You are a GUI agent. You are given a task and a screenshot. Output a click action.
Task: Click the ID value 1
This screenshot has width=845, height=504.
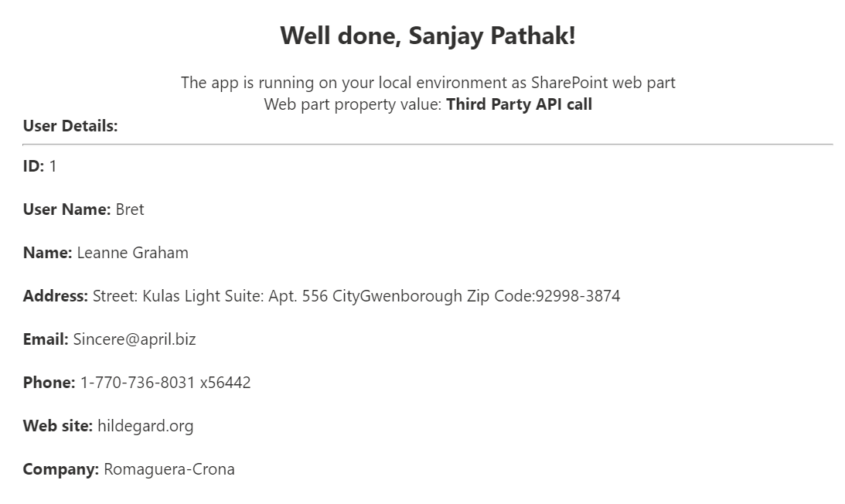point(53,166)
